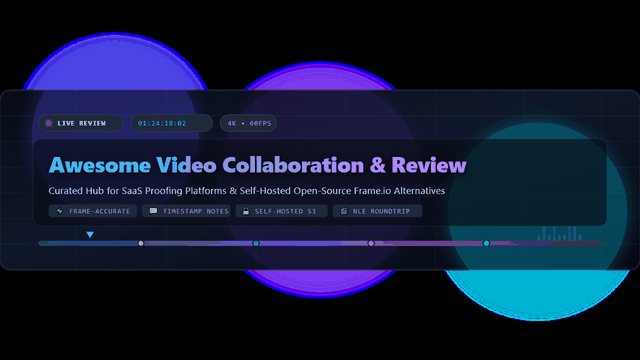Click the third grey marker dot on timeline
The image size is (640, 360).
click(x=371, y=243)
